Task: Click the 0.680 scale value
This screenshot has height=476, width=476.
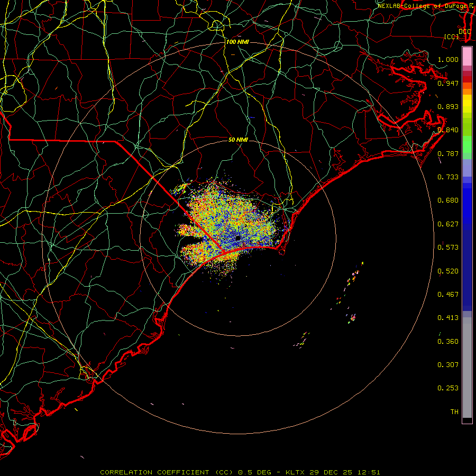Action: coord(448,200)
